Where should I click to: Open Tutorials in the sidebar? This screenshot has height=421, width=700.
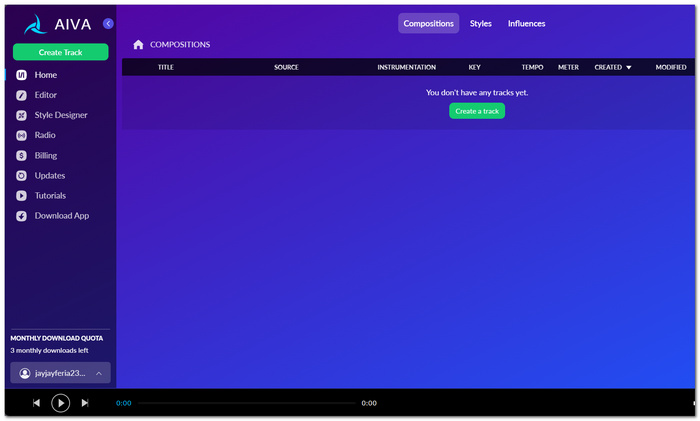pyautogui.click(x=50, y=196)
